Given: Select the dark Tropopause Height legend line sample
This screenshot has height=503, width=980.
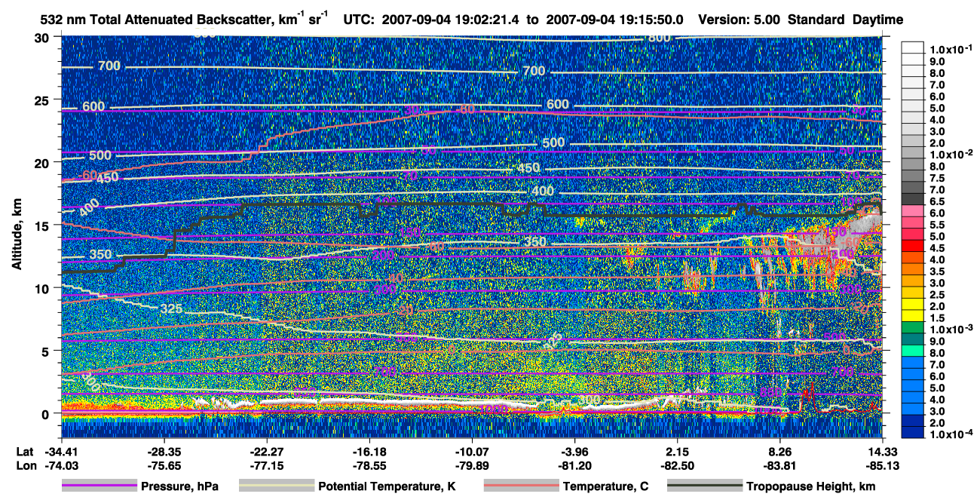Looking at the screenshot, I should pos(705,486).
